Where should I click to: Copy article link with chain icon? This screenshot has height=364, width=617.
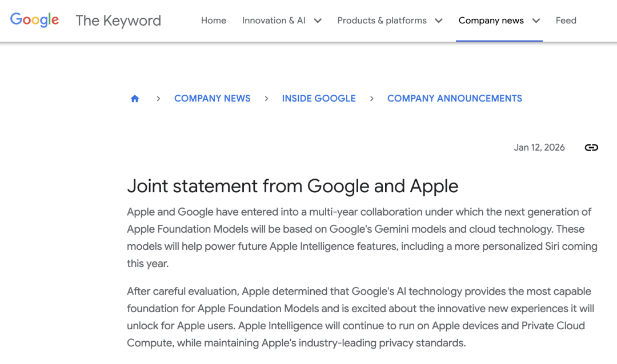(x=591, y=147)
